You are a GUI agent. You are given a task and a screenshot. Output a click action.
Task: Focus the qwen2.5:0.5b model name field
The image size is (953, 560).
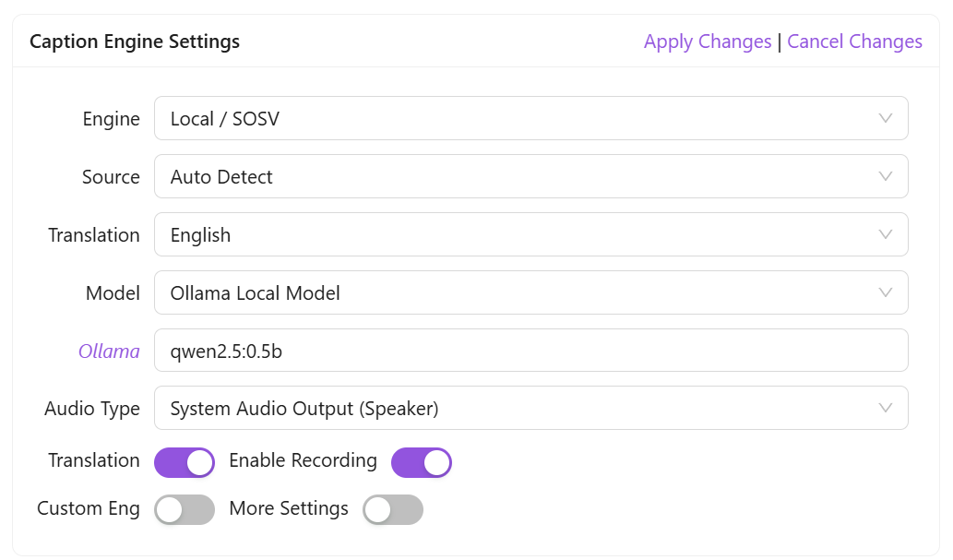coord(530,351)
